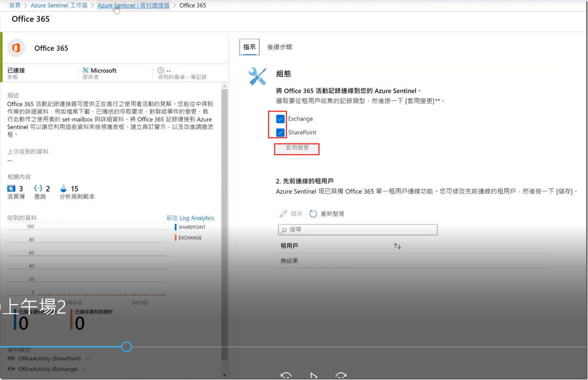
Task: Open the workbooks icon showing 3
Action: pyautogui.click(x=11, y=188)
